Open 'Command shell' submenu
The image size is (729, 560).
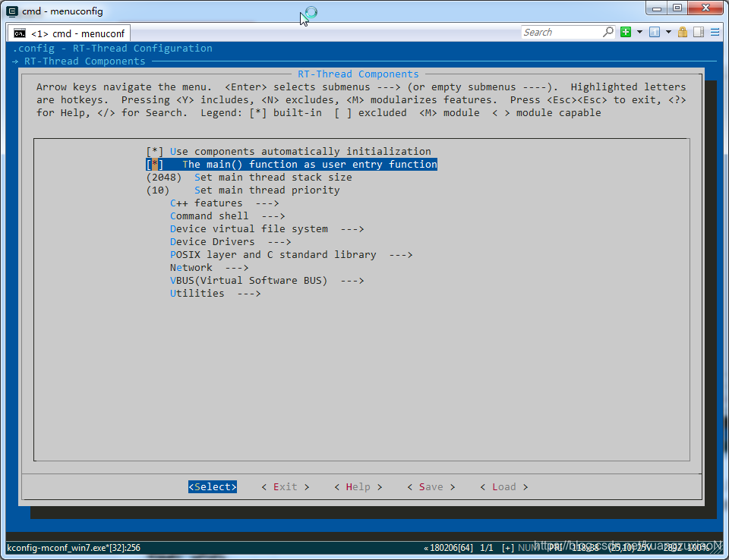click(227, 216)
